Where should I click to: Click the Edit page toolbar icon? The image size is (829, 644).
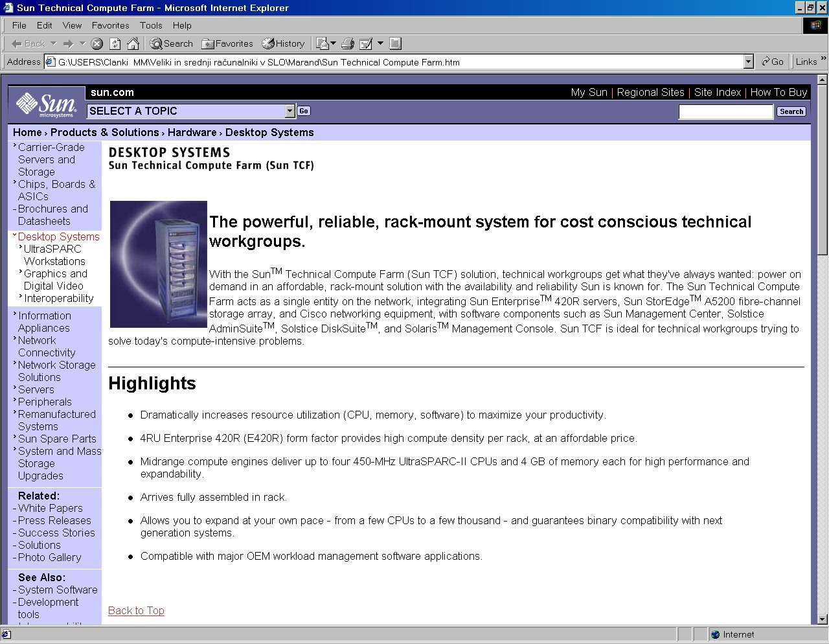coord(366,43)
